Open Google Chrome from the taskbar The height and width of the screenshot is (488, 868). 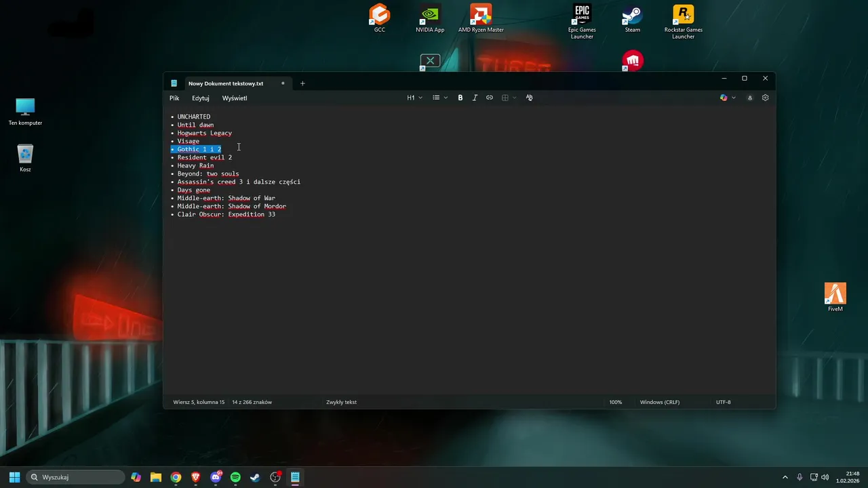click(176, 477)
